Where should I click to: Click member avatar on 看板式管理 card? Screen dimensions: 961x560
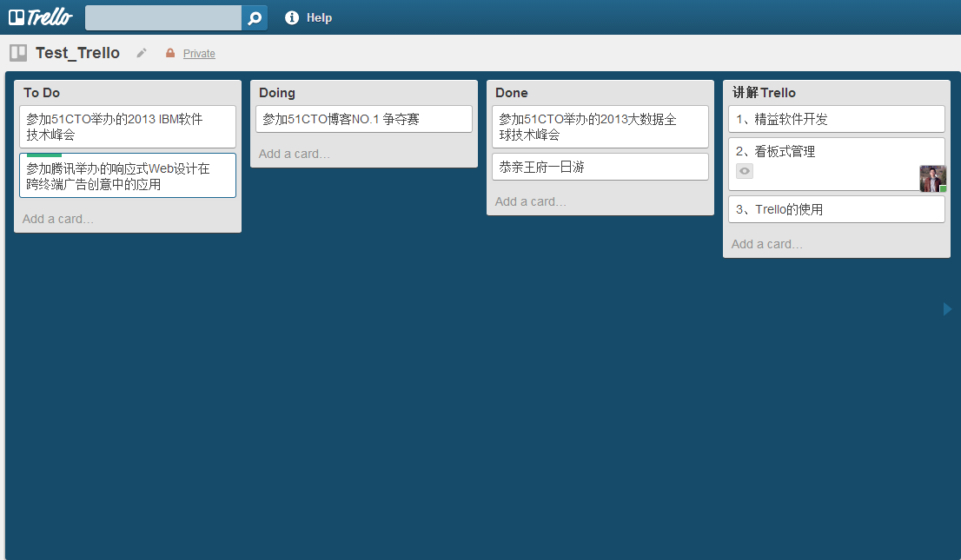pyautogui.click(x=933, y=179)
